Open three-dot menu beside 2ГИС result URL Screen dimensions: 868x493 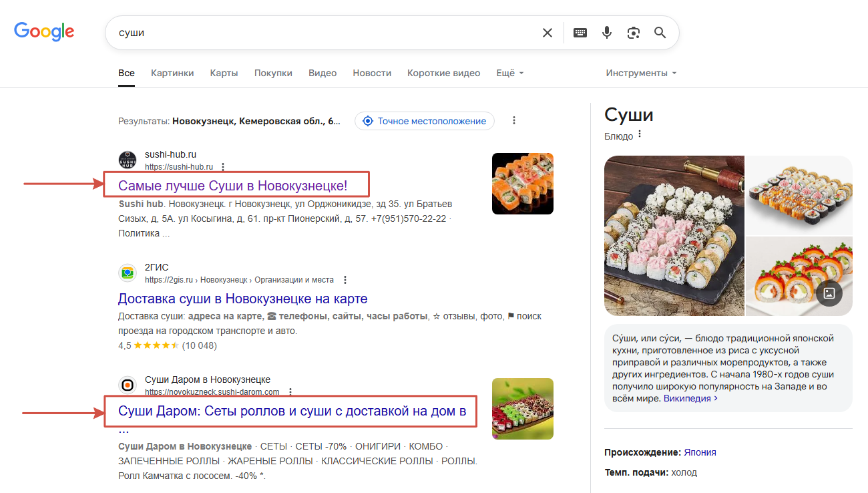pyautogui.click(x=345, y=280)
